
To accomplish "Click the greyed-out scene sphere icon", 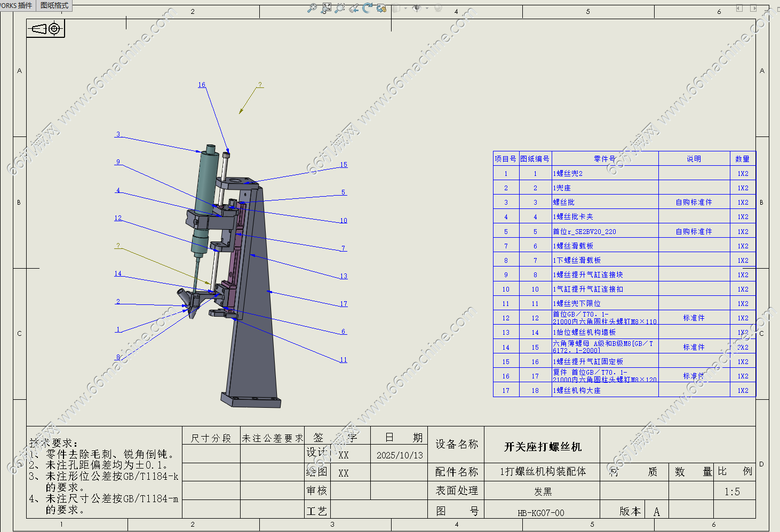I will (x=438, y=8).
